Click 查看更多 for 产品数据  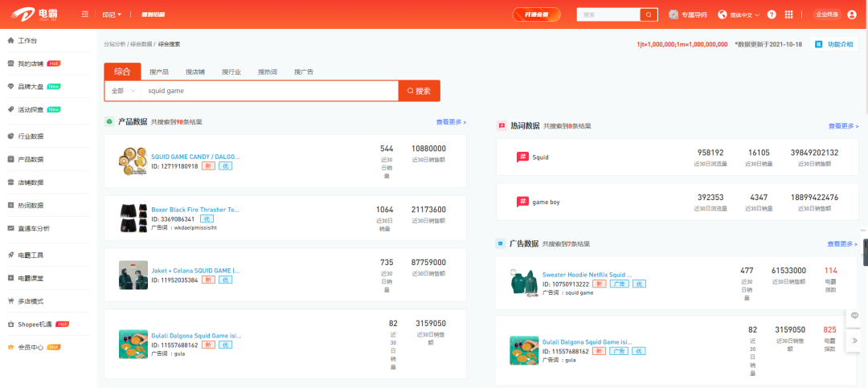(x=451, y=122)
